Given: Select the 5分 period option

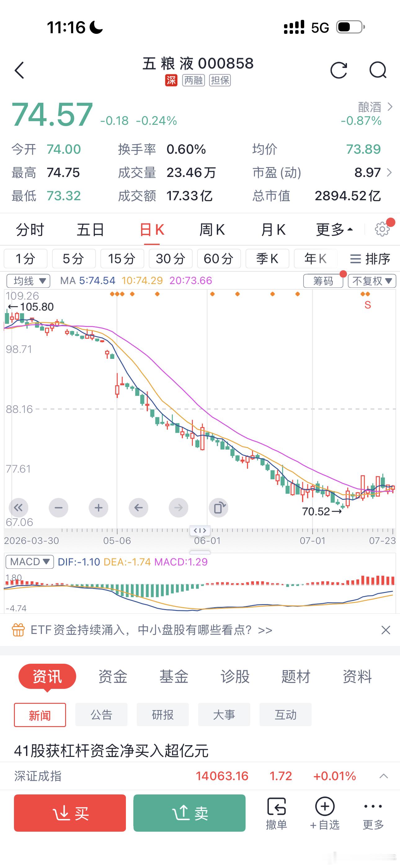Looking at the screenshot, I should [74, 259].
